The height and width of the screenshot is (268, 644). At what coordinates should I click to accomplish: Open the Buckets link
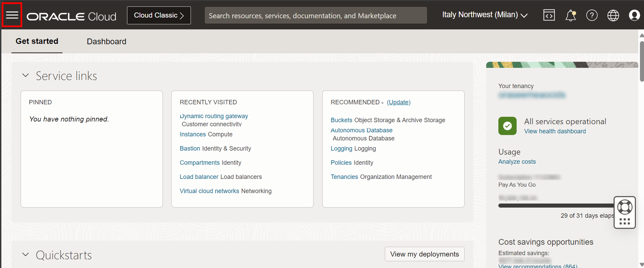[x=341, y=120]
